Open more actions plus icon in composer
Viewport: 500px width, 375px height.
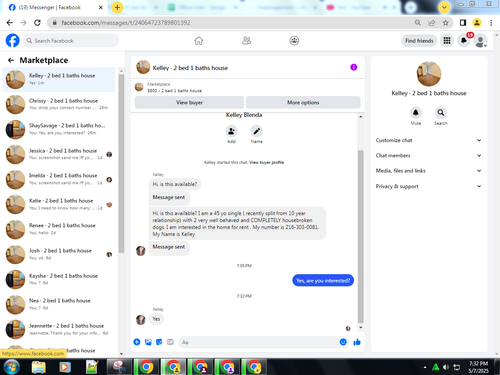[137, 342]
